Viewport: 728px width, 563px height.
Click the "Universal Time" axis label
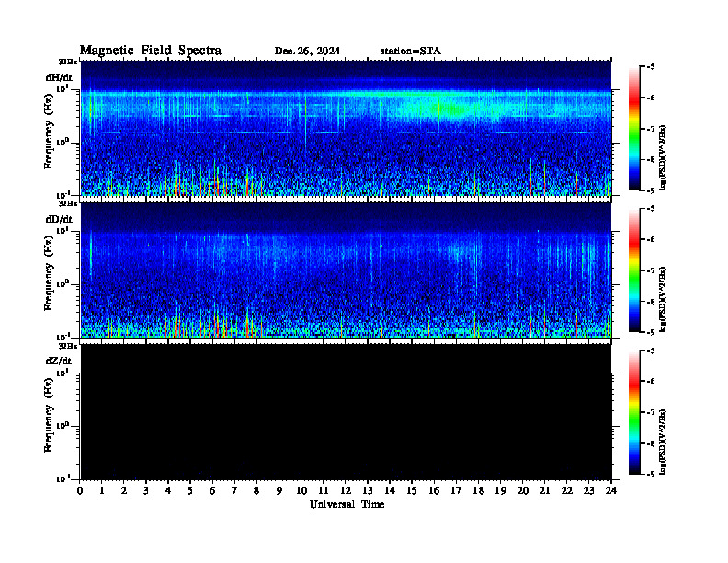(x=347, y=504)
